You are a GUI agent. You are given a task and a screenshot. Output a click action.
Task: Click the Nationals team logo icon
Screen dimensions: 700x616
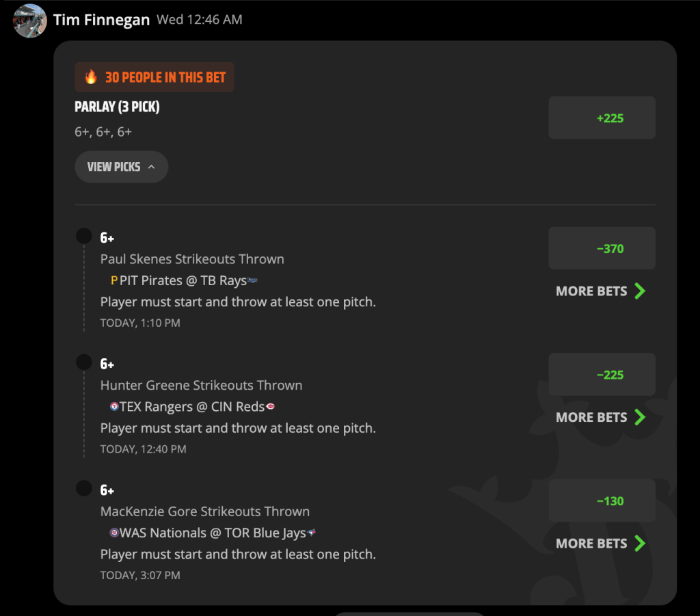[114, 532]
